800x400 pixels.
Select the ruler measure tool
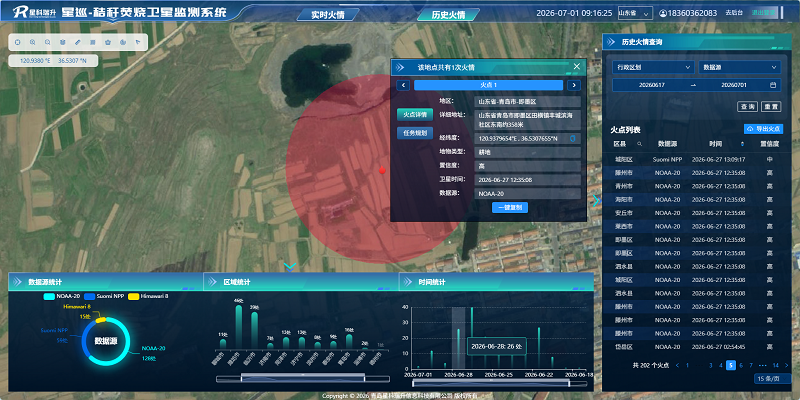78,42
